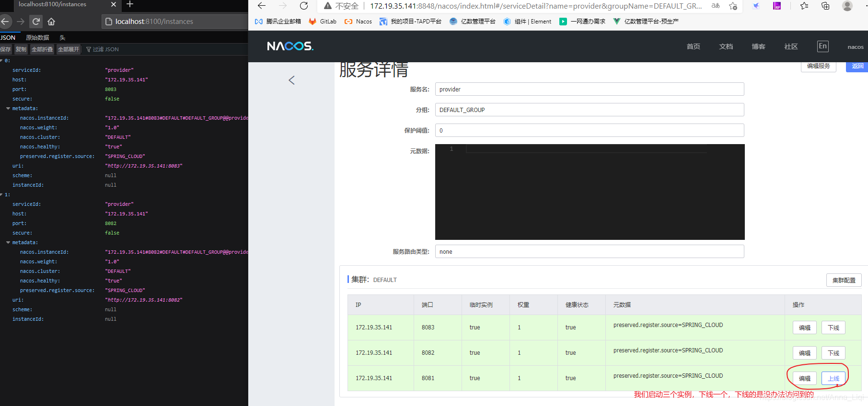Image resolution: width=868 pixels, height=406 pixels.
Task: Click 保存 to save the JSON
Action: 6,49
